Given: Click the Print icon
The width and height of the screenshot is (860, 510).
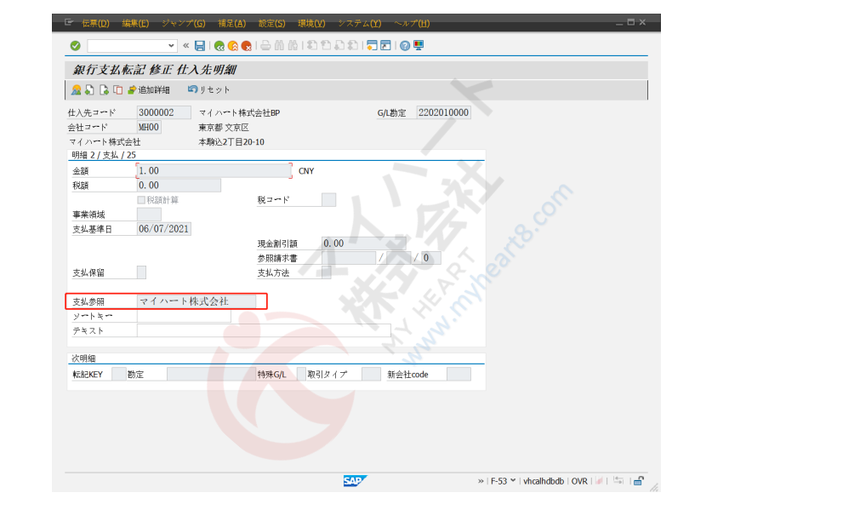Looking at the screenshot, I should click(x=265, y=46).
